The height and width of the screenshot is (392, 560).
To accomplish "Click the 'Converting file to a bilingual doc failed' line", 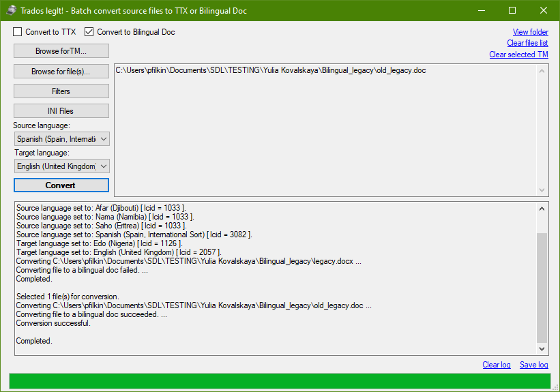I will click(82, 270).
